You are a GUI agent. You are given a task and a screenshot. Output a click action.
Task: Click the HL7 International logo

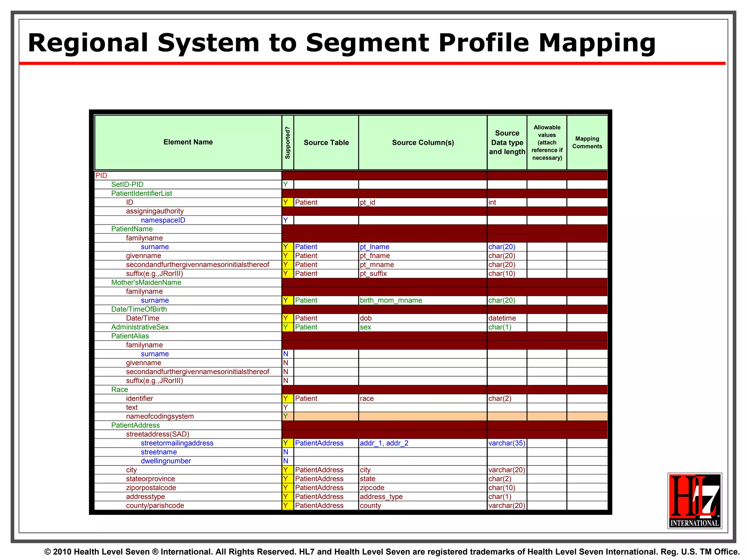click(x=694, y=501)
